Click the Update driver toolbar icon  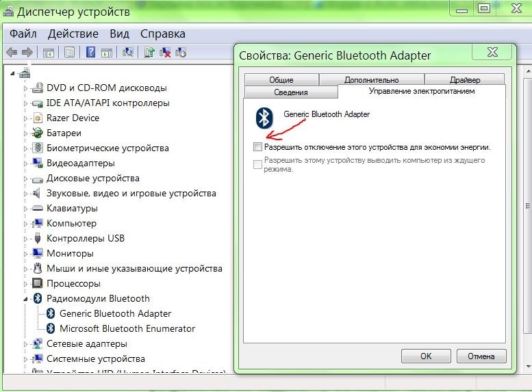click(x=149, y=52)
